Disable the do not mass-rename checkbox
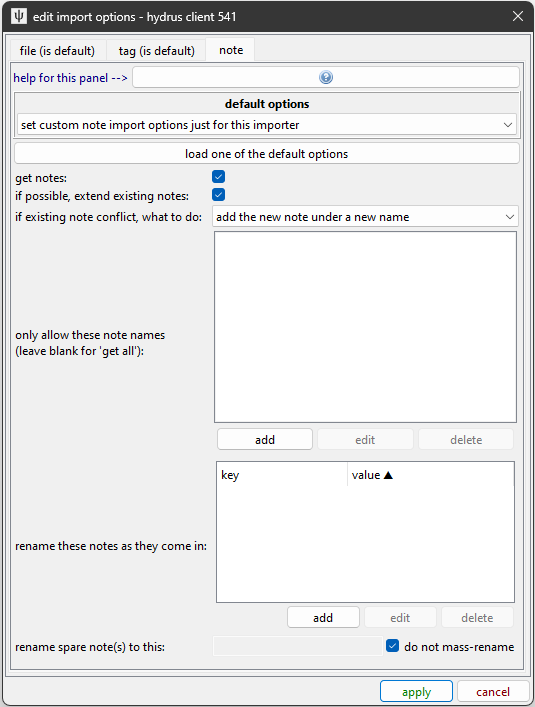 point(393,646)
